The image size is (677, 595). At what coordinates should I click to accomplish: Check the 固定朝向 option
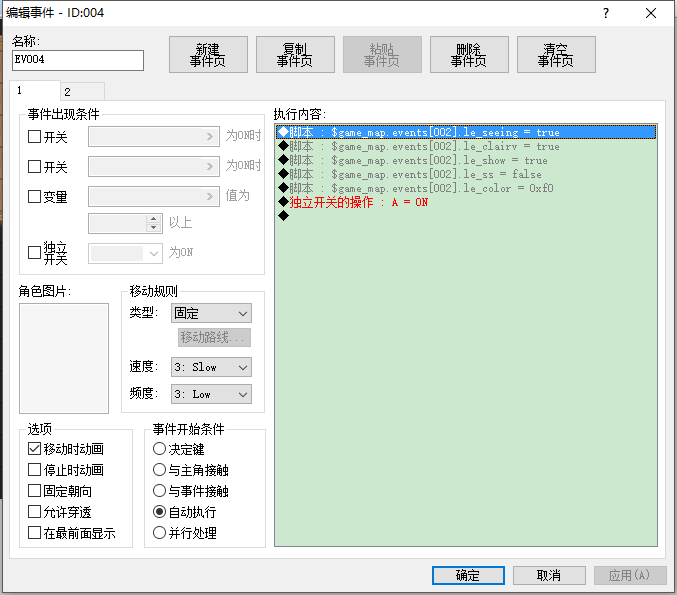[34, 491]
